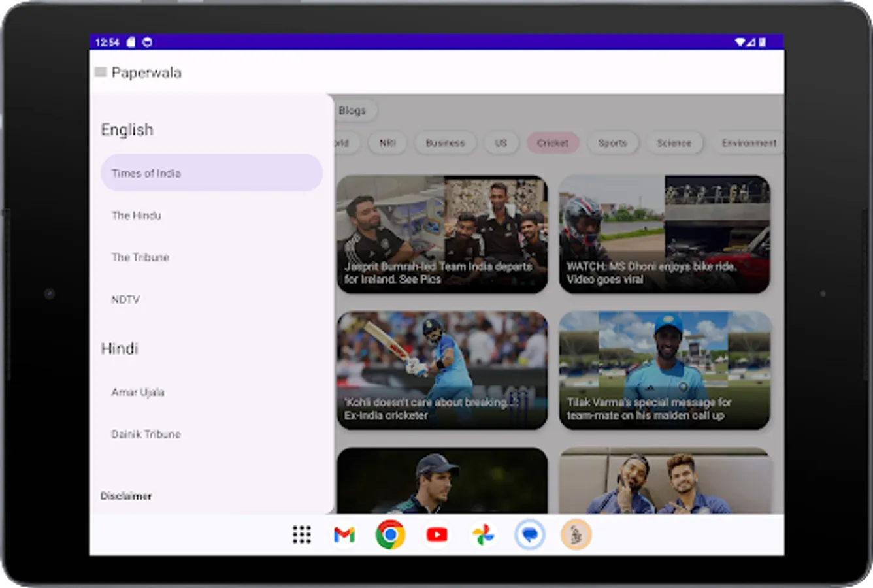Open the card showing player in dark cap
873x588 pixels.
(442, 480)
